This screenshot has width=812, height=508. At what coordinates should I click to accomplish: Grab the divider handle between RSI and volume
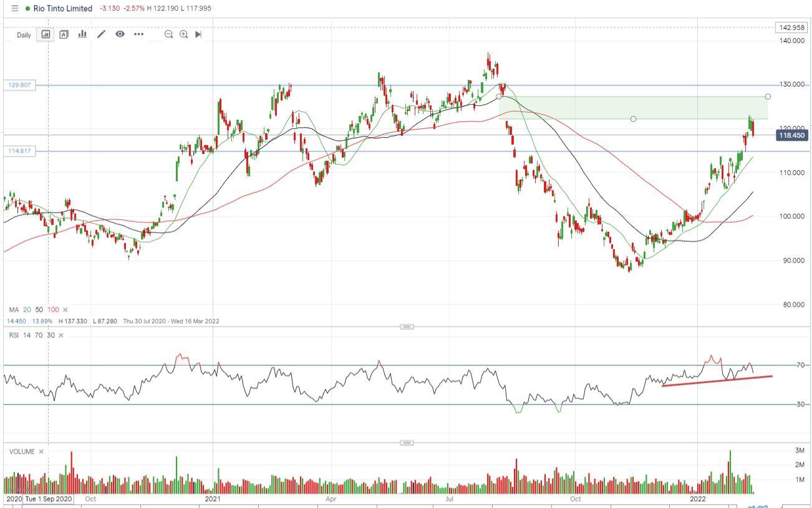(406, 443)
